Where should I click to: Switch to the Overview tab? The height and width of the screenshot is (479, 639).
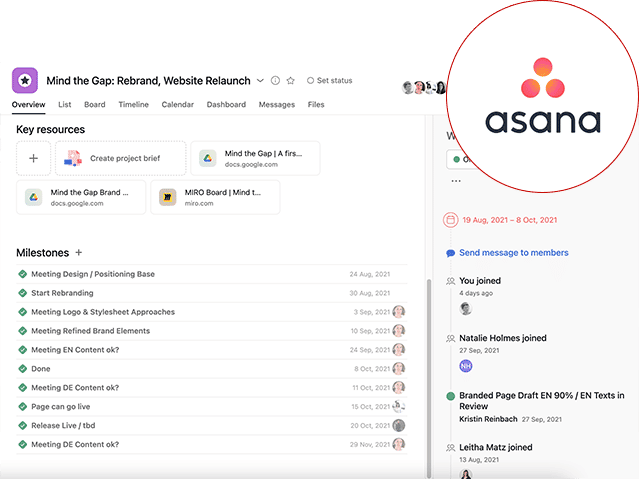coord(29,105)
